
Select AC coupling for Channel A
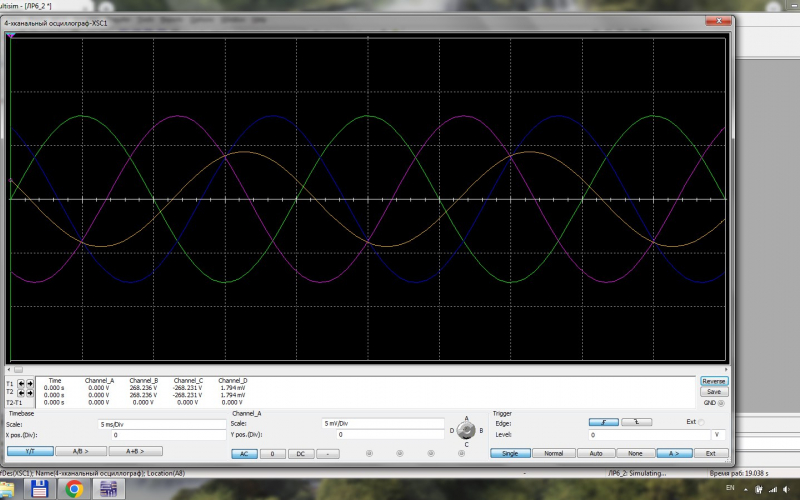click(x=244, y=454)
